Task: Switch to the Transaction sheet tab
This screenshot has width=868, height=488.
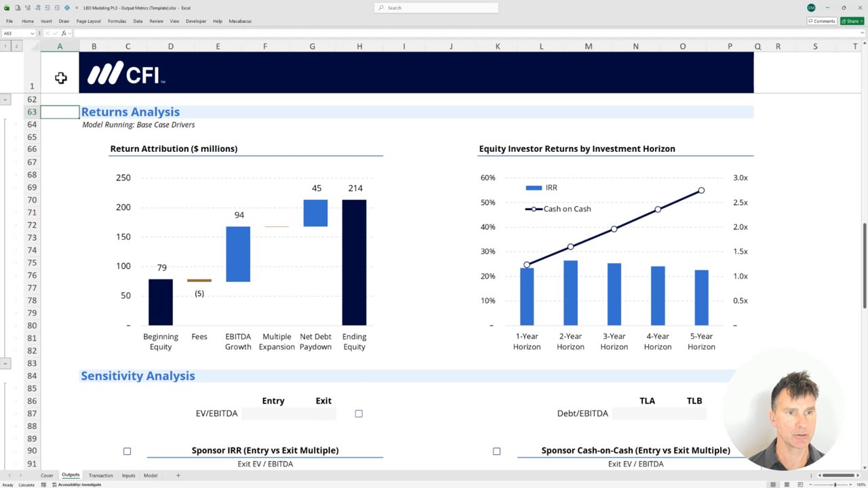Action: coord(100,475)
